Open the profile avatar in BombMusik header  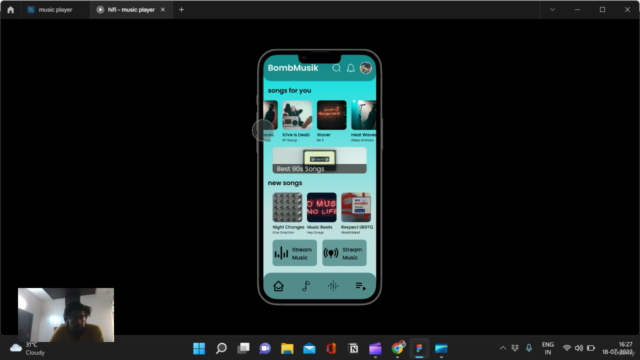pos(366,68)
